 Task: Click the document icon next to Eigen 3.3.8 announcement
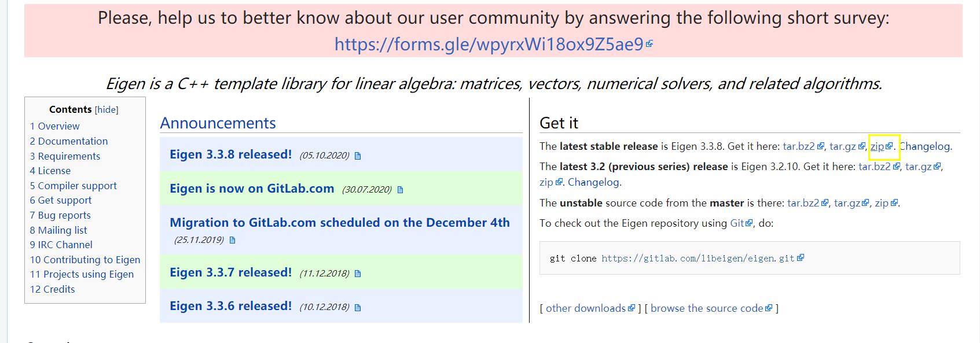[359, 155]
